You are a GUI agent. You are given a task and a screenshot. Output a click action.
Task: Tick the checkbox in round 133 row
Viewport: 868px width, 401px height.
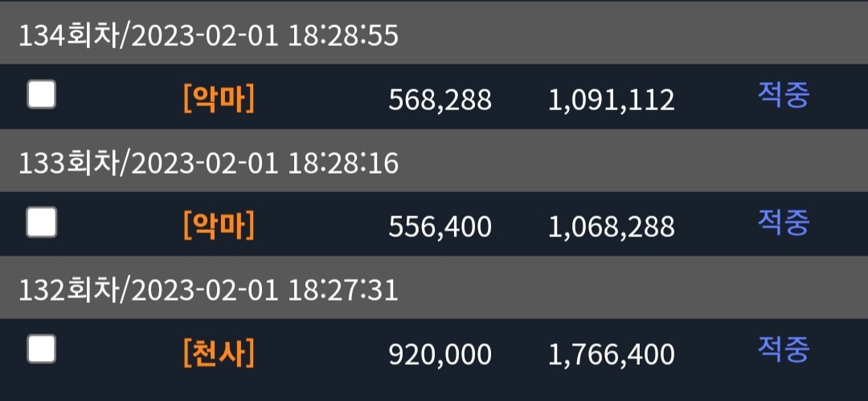(x=42, y=222)
